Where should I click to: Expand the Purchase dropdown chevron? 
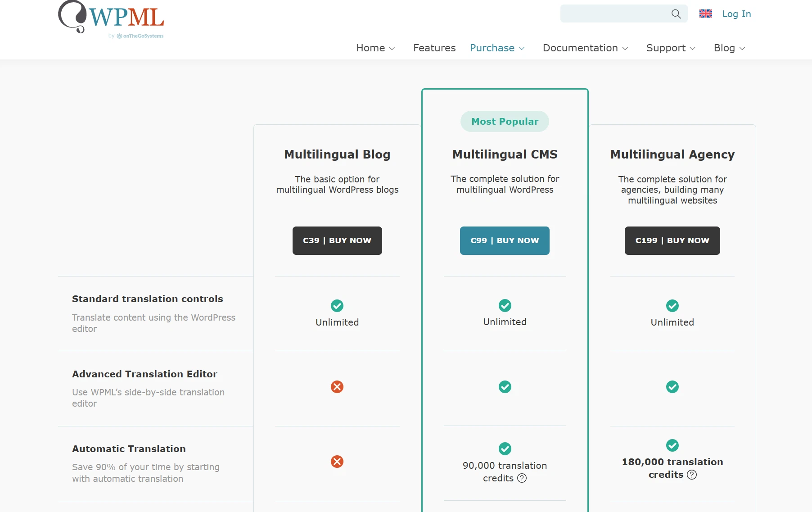522,49
